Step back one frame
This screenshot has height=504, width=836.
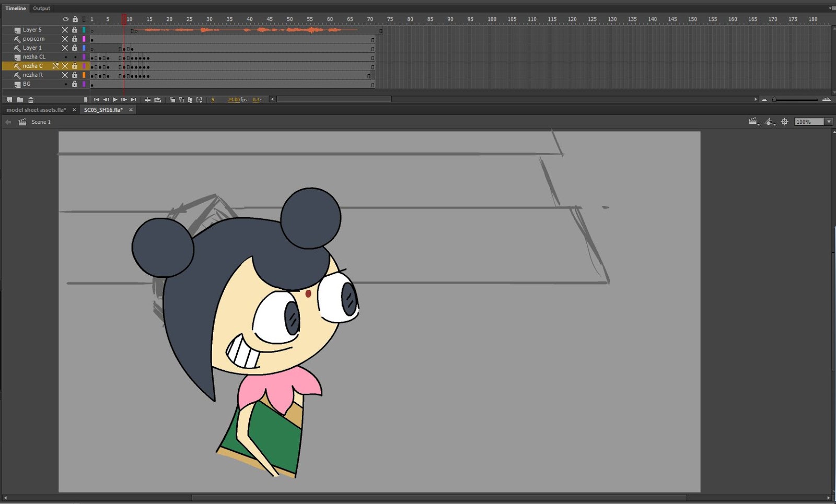[x=106, y=100]
